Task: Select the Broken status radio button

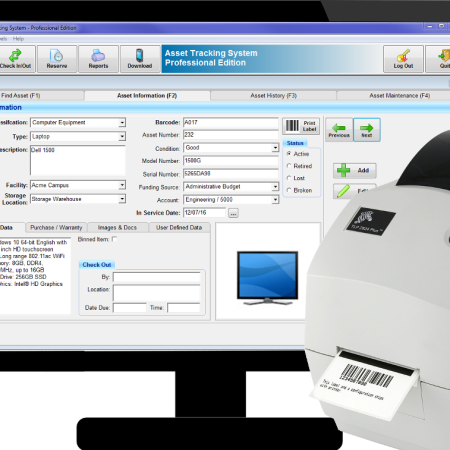Action: point(289,190)
